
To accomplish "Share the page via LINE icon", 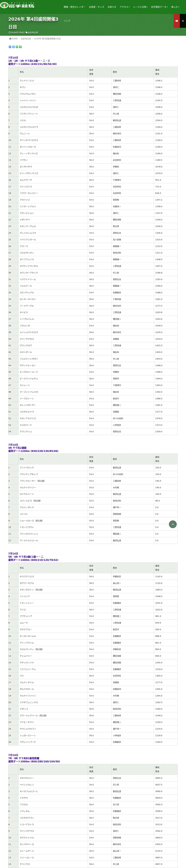I will coord(17,47).
